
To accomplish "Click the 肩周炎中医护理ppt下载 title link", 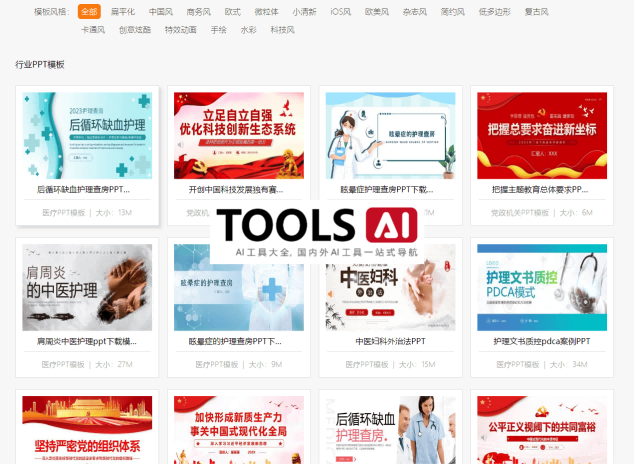I will coord(86,341).
